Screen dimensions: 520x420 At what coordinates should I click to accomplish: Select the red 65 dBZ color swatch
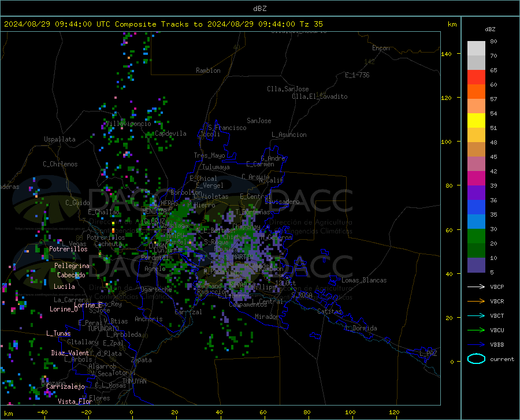tap(476, 77)
